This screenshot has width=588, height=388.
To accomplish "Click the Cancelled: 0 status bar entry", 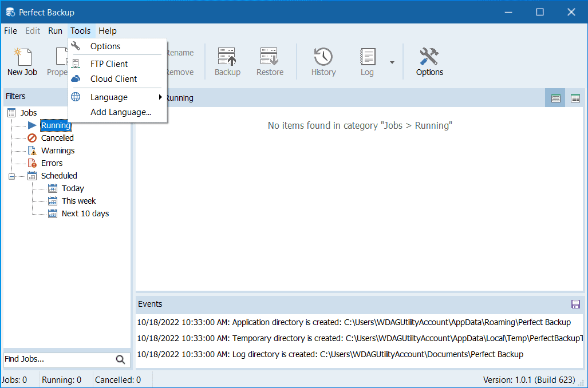I will point(118,380).
